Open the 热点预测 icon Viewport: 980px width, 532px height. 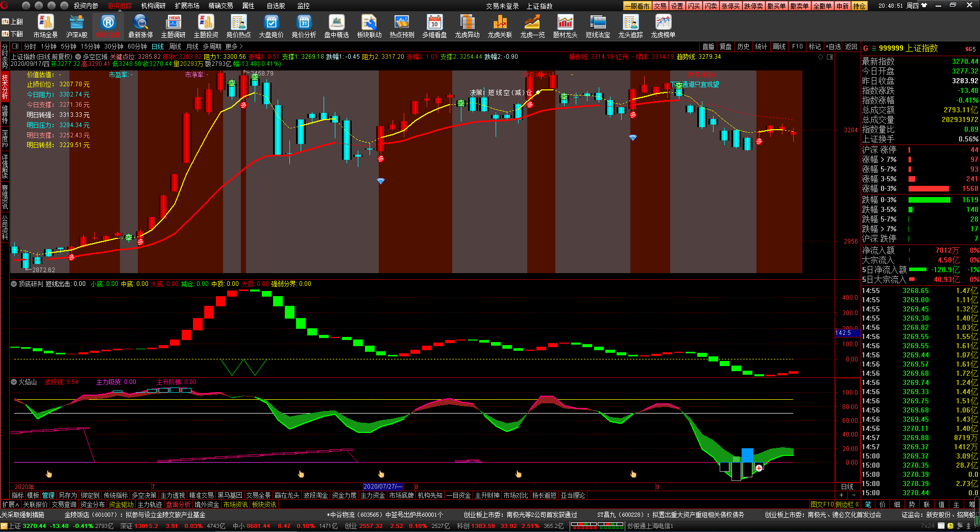point(402,26)
